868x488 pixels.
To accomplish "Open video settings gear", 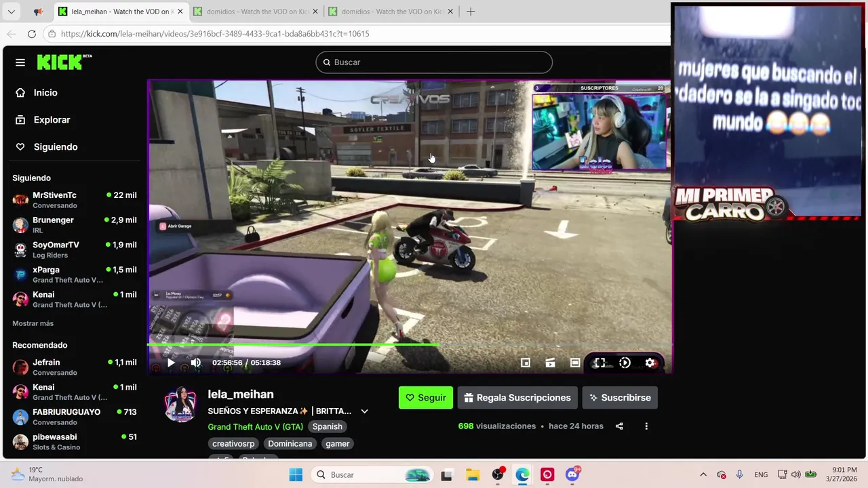I will (x=650, y=363).
